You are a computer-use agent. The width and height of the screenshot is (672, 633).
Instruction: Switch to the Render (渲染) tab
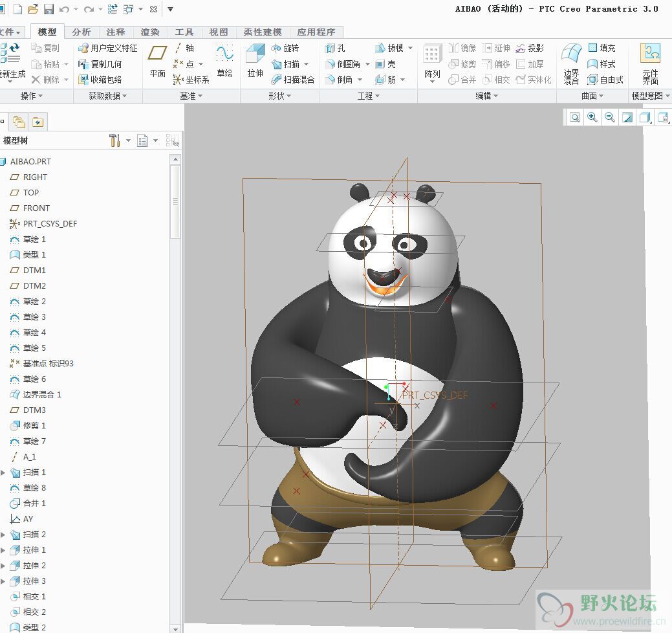(x=150, y=32)
